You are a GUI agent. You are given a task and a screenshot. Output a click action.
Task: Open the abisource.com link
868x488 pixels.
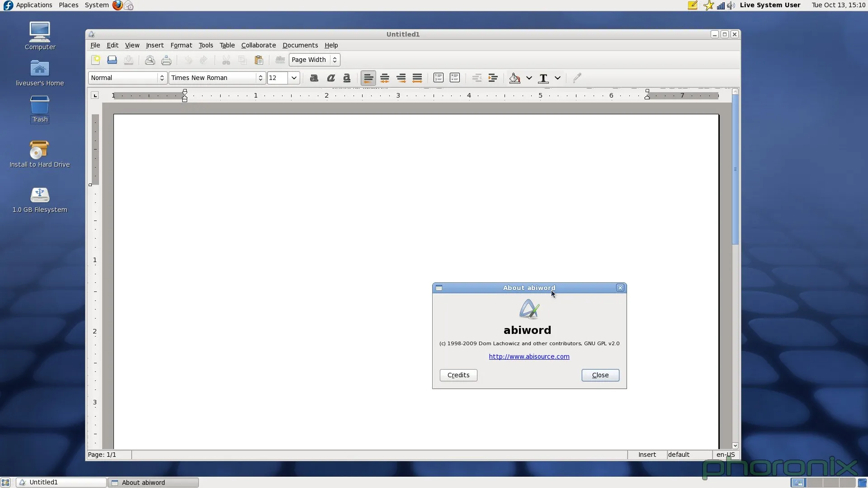click(529, 357)
